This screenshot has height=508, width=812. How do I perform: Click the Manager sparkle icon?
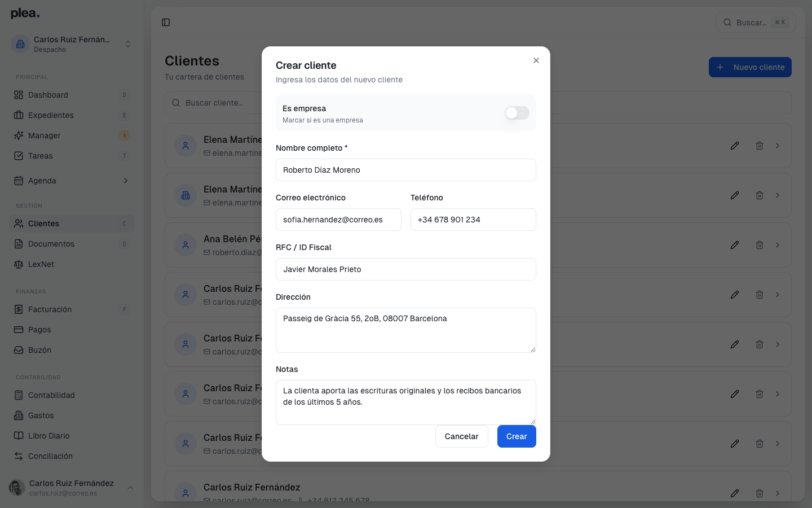(x=19, y=135)
